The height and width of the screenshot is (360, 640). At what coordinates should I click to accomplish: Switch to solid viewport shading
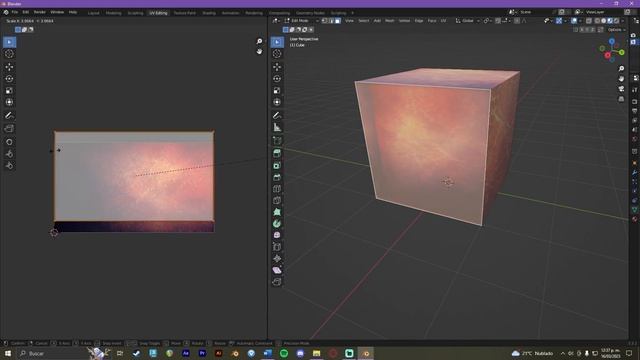pos(603,21)
